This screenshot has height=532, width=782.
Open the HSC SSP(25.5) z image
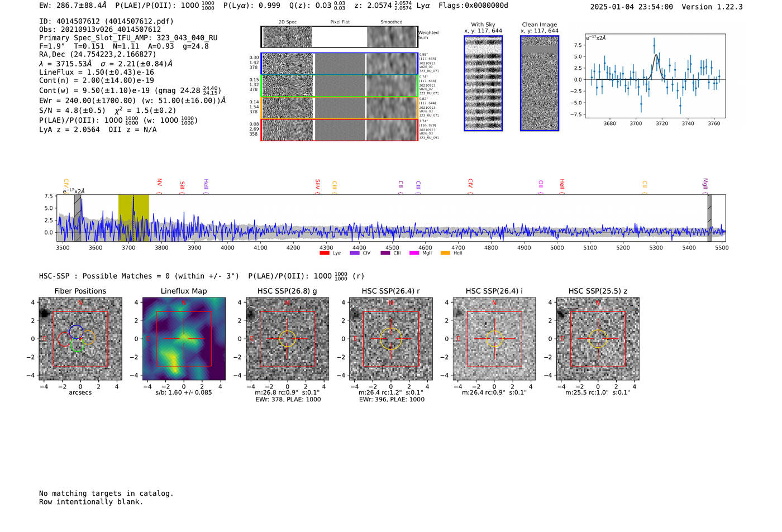click(598, 338)
